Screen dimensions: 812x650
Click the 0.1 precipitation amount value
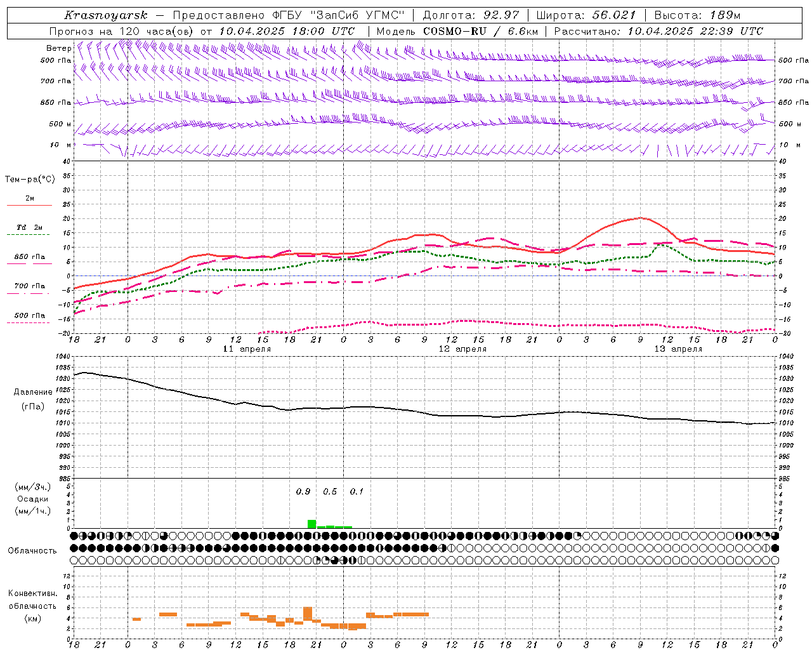(357, 492)
